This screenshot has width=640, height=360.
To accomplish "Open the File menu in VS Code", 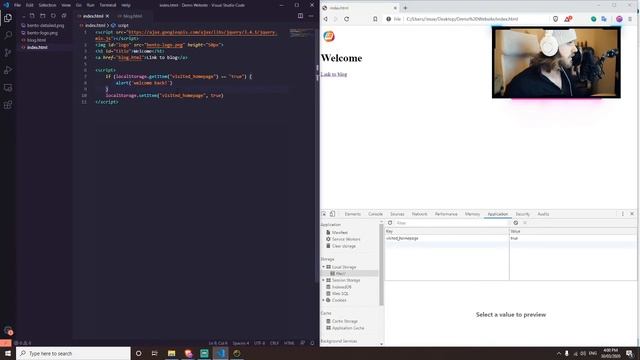I will (17, 5).
